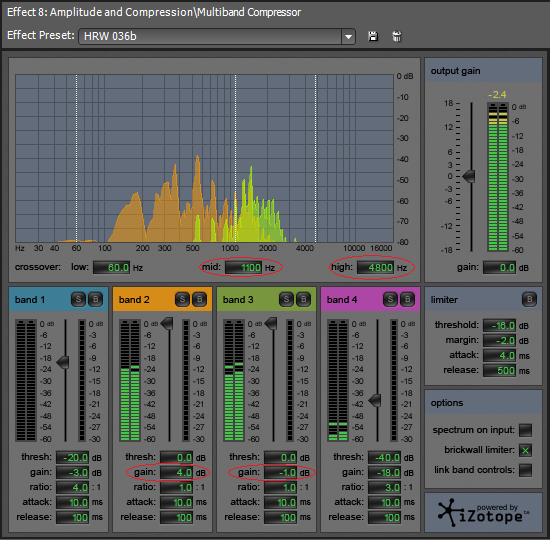
Task: Click the high crossover line in spectrum
Action: tap(315, 158)
